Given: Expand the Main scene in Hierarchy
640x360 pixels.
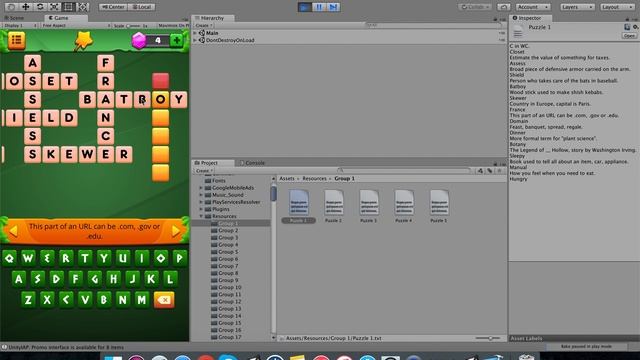Looking at the screenshot, I should pos(195,33).
